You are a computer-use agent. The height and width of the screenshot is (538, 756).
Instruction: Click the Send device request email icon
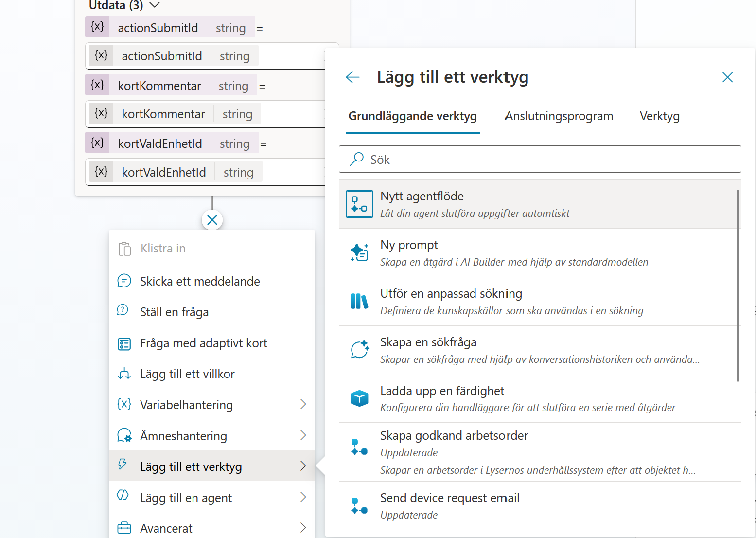click(359, 506)
